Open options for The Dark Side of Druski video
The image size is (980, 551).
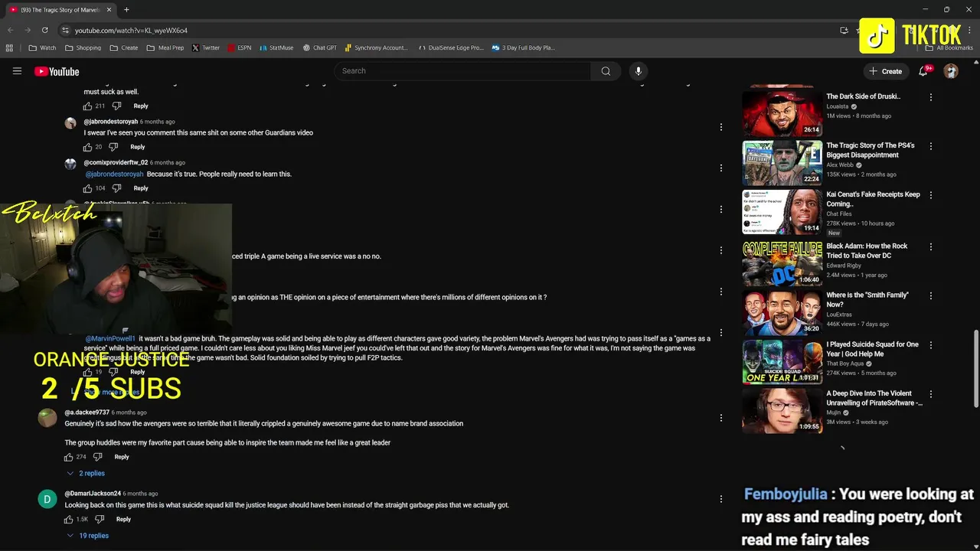click(x=931, y=97)
